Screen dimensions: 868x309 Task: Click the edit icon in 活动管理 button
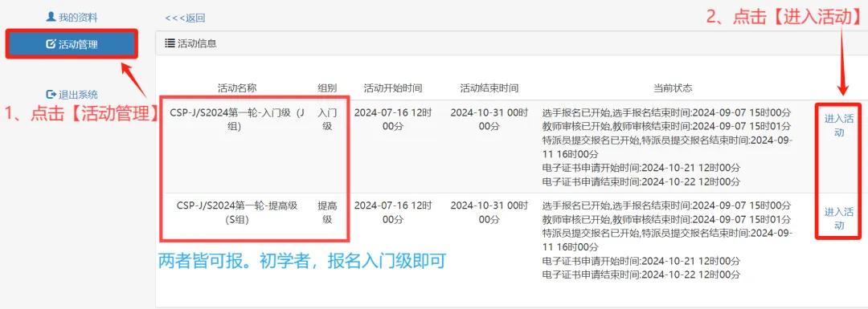point(51,44)
